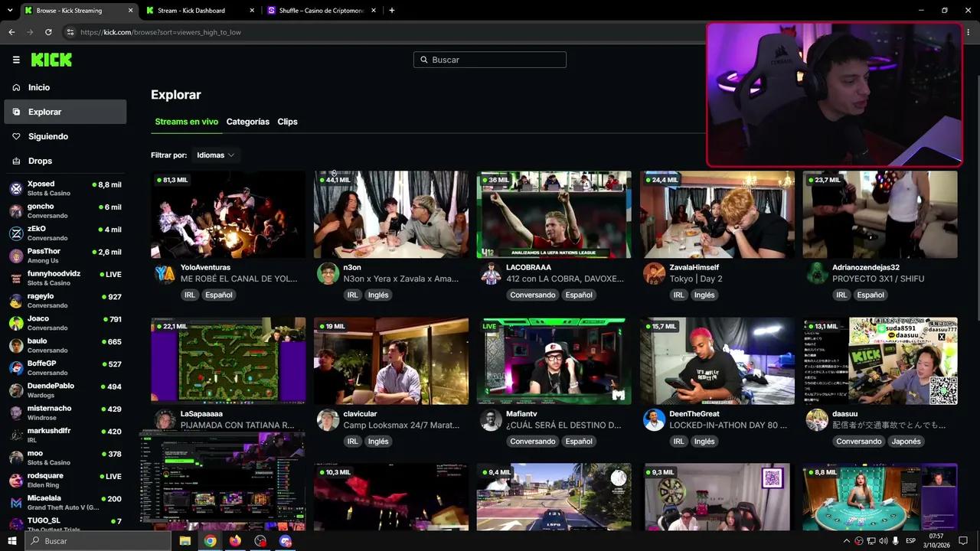Open the Windows Start menu
The width and height of the screenshot is (980, 551).
[x=12, y=541]
